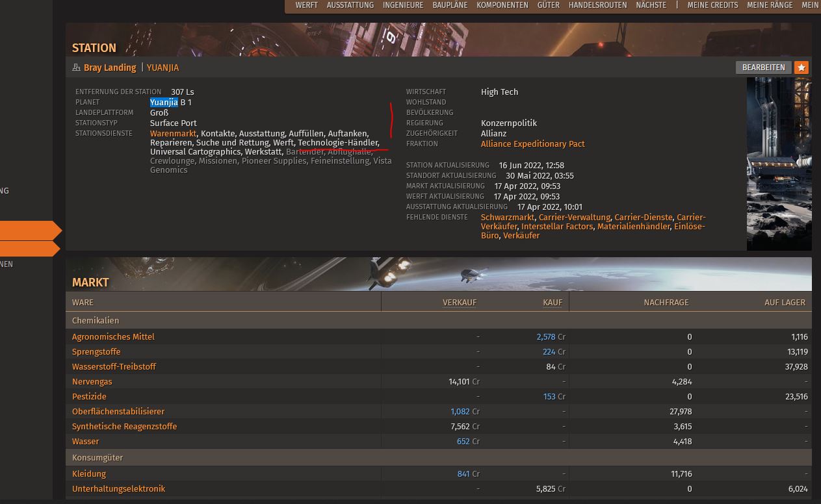This screenshot has width=821, height=504.
Task: Click the 2,578 buy price of Agronomisches Mittel
Action: 545,337
